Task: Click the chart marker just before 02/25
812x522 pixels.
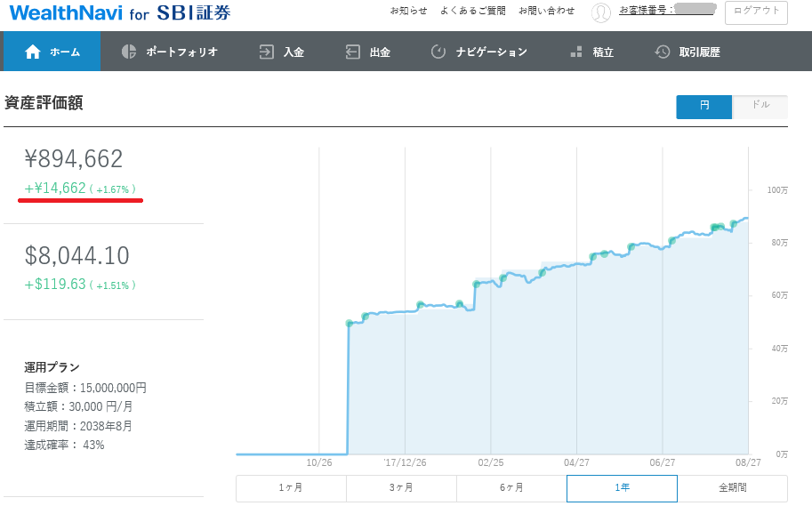Action: (x=477, y=284)
